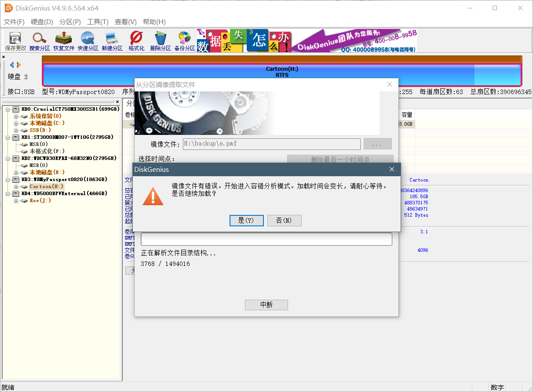
Task: Launch the 恢复文件 file recovery tool
Action: coord(64,41)
